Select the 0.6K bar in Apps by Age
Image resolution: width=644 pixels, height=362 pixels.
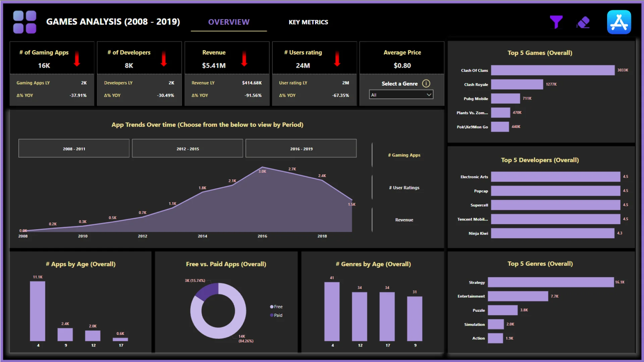click(120, 339)
